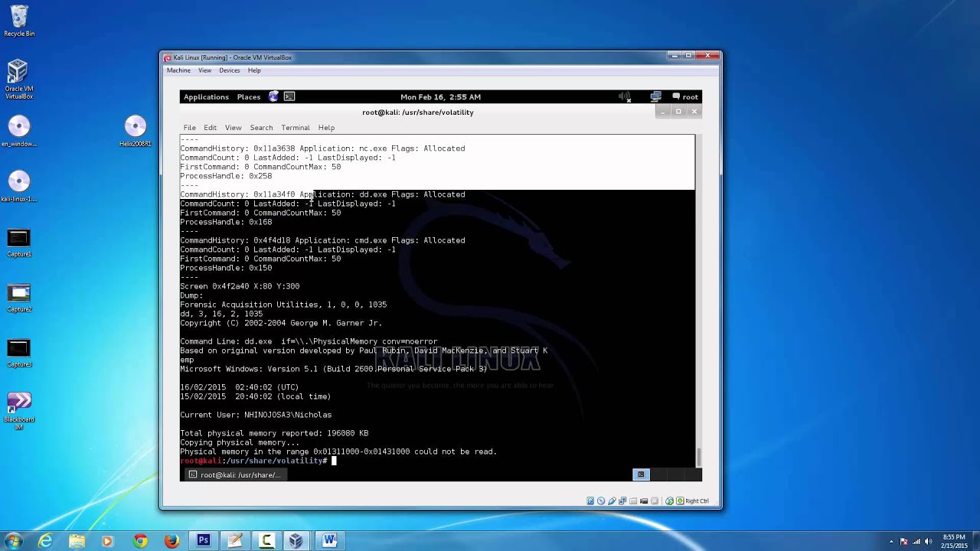The height and width of the screenshot is (551, 980).
Task: Select the Capture2 desktop file
Action: 19,298
